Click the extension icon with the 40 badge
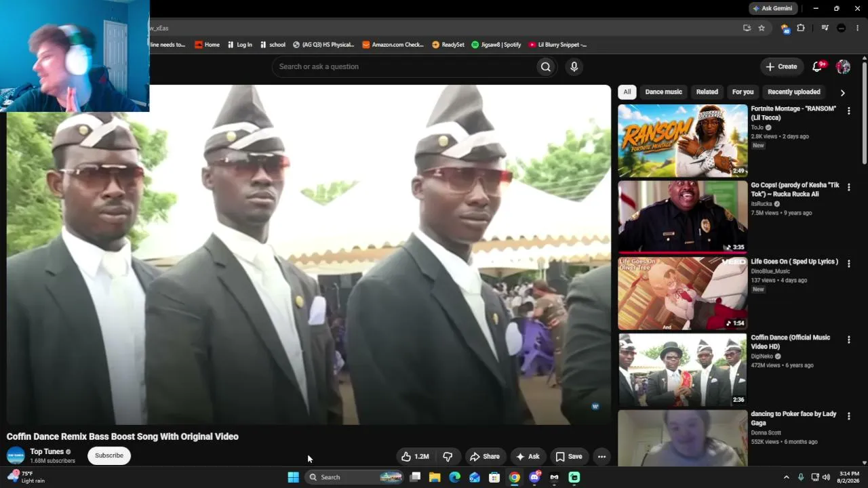This screenshot has height=488, width=868. click(x=785, y=28)
